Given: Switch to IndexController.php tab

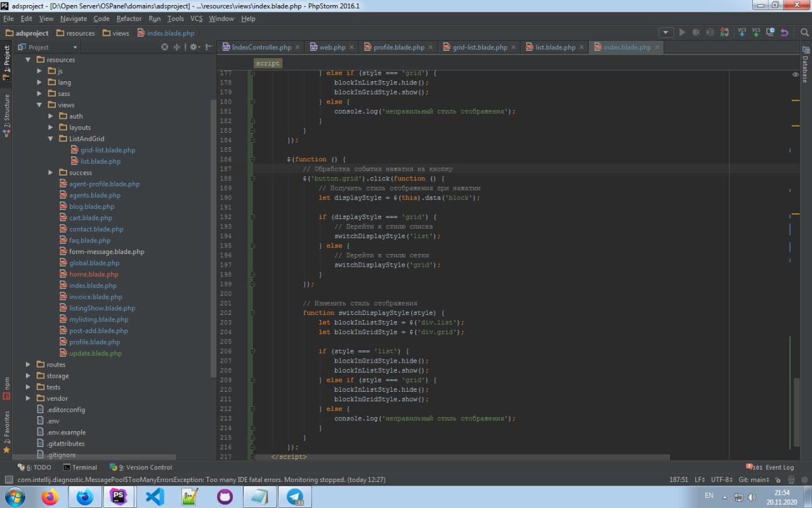Looking at the screenshot, I should tap(257, 47).
